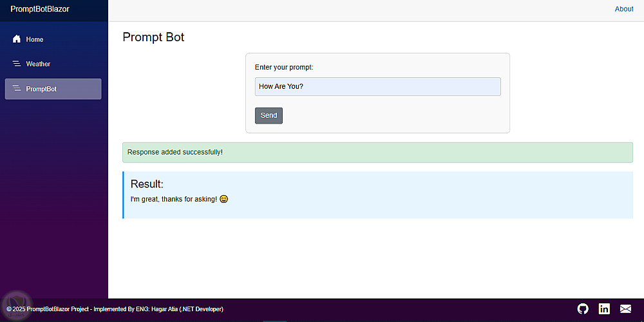644x322 pixels.
Task: Click the PromptBot list icon in sidebar
Action: click(17, 88)
